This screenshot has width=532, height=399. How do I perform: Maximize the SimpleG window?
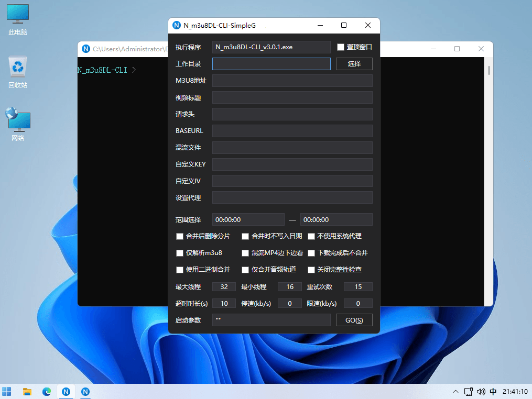344,26
